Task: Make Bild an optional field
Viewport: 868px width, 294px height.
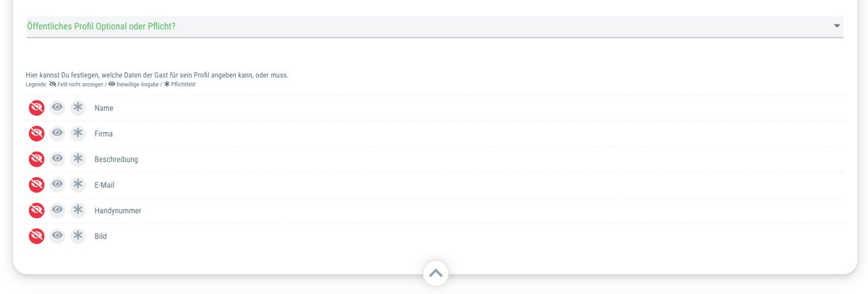Action: pos(57,236)
